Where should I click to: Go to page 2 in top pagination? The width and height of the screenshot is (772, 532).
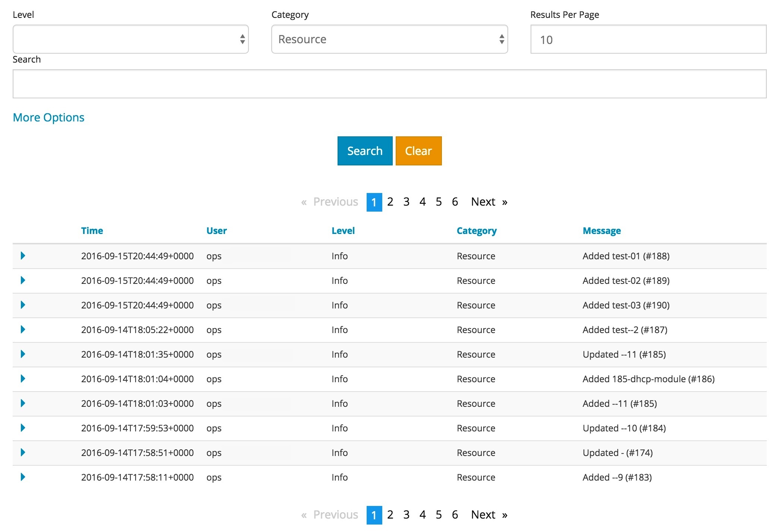390,202
